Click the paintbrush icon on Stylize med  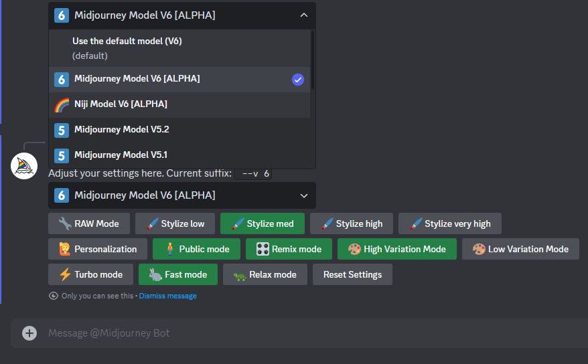(238, 223)
